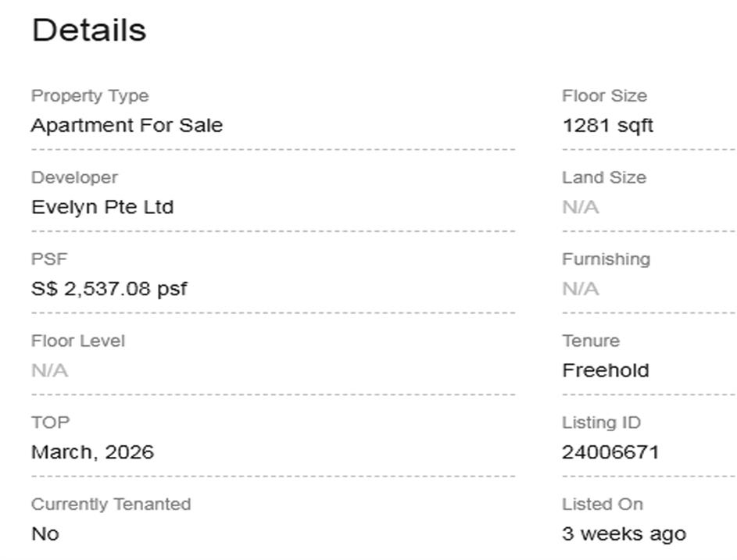Click the listing number 24006671

click(x=610, y=452)
